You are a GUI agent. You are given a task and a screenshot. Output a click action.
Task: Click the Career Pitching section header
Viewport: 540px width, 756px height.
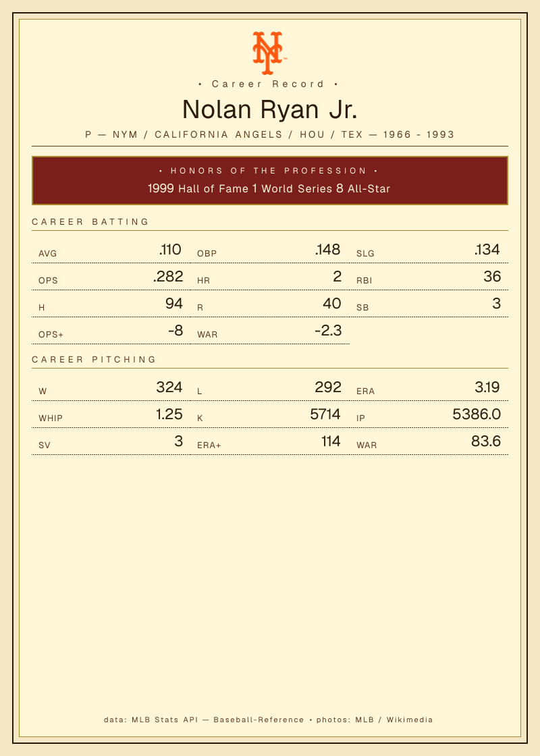(x=94, y=360)
